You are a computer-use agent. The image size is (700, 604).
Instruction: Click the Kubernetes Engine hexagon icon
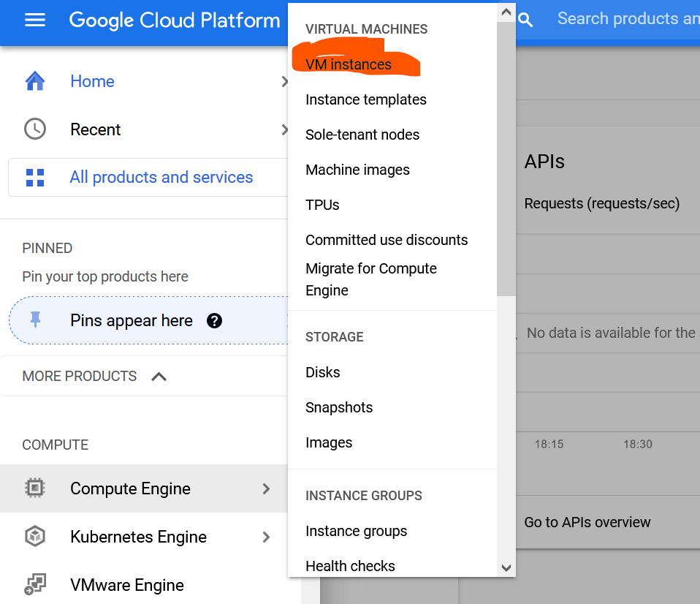35,536
